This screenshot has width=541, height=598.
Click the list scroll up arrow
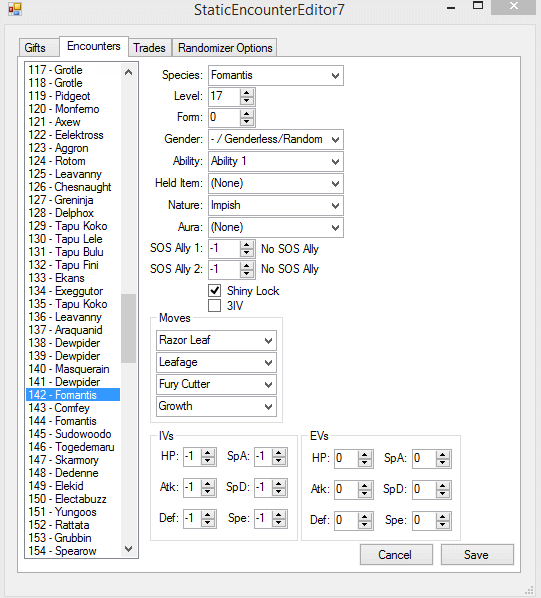point(128,72)
